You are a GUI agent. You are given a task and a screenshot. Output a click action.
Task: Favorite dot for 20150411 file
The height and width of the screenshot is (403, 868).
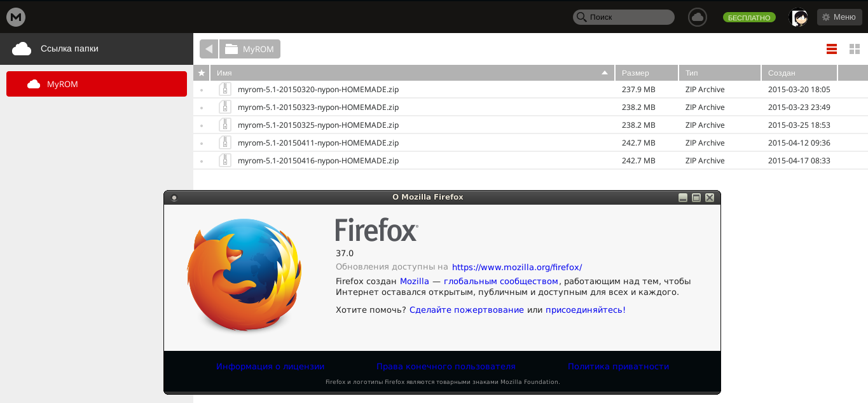click(x=202, y=144)
